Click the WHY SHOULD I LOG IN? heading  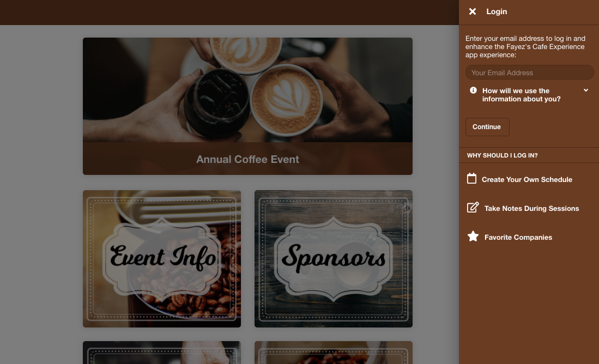502,155
